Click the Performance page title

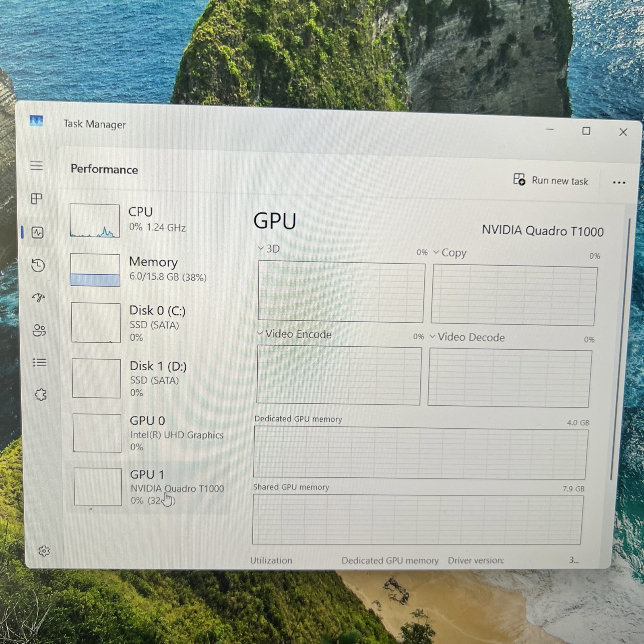coord(104,169)
